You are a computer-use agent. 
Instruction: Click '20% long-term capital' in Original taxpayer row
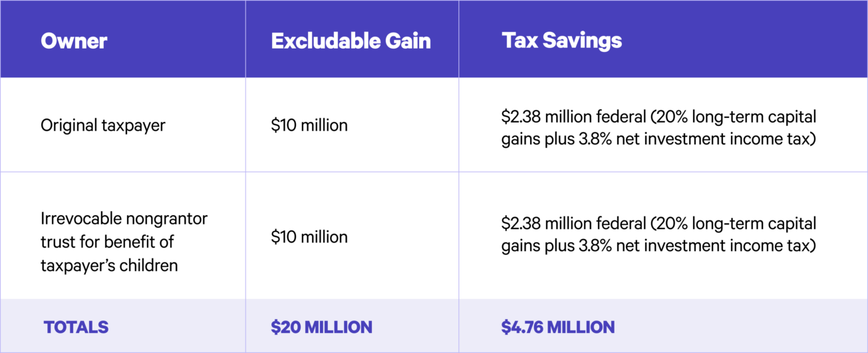coord(738,117)
